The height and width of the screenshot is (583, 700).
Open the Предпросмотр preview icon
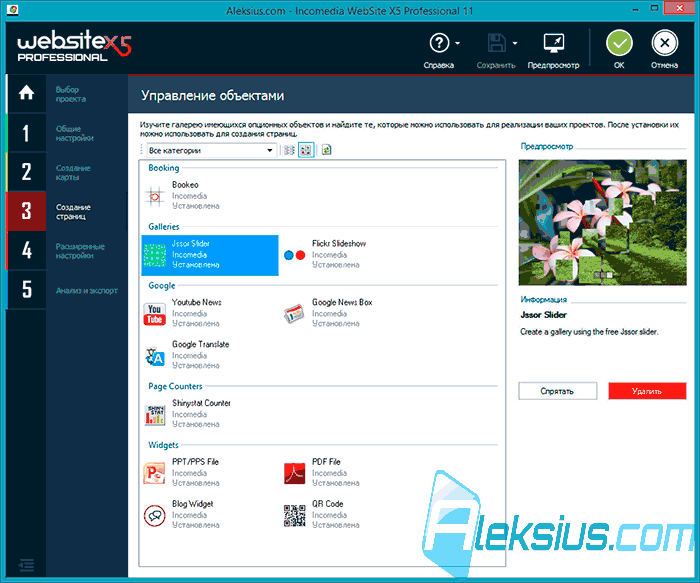[554, 43]
